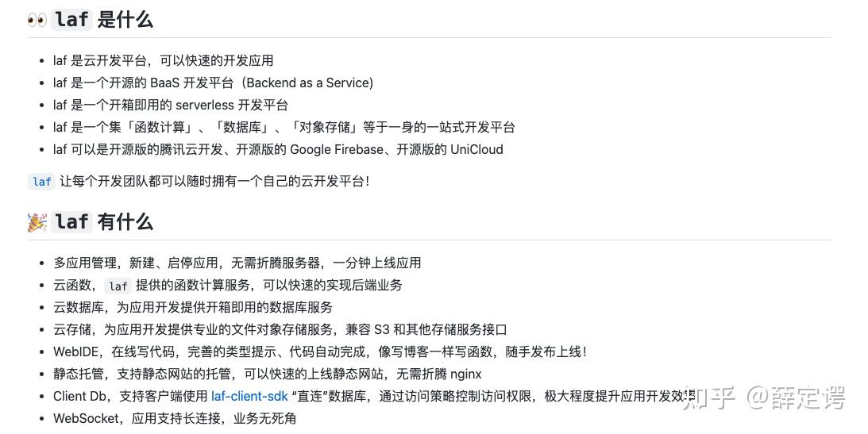868x434 pixels.
Task: Click the 云存储 bullet mentioning S3
Action: [x=280, y=329]
